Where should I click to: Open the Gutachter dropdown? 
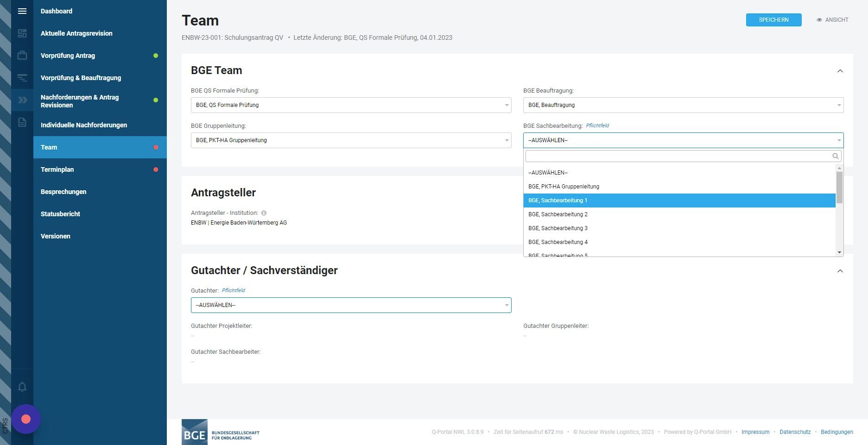pos(351,305)
